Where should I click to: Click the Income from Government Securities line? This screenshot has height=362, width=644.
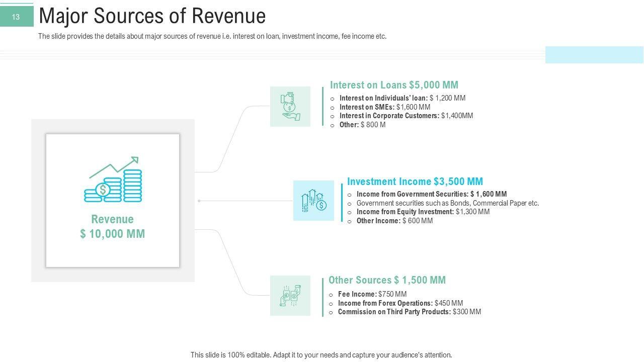[x=432, y=194]
